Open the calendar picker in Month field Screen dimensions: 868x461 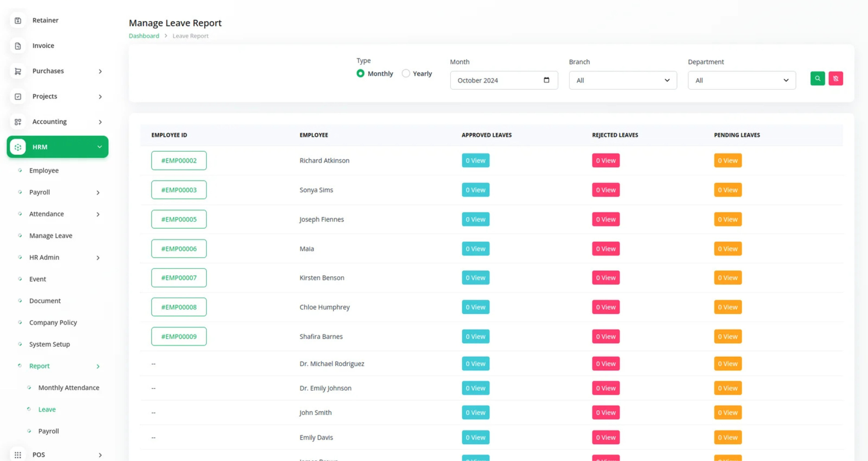click(546, 80)
